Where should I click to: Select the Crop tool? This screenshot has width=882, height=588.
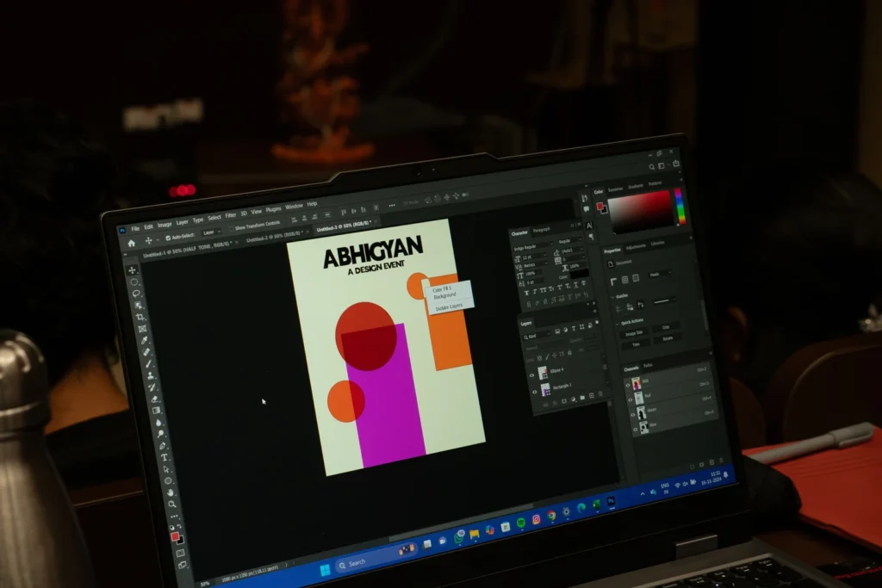click(140, 317)
